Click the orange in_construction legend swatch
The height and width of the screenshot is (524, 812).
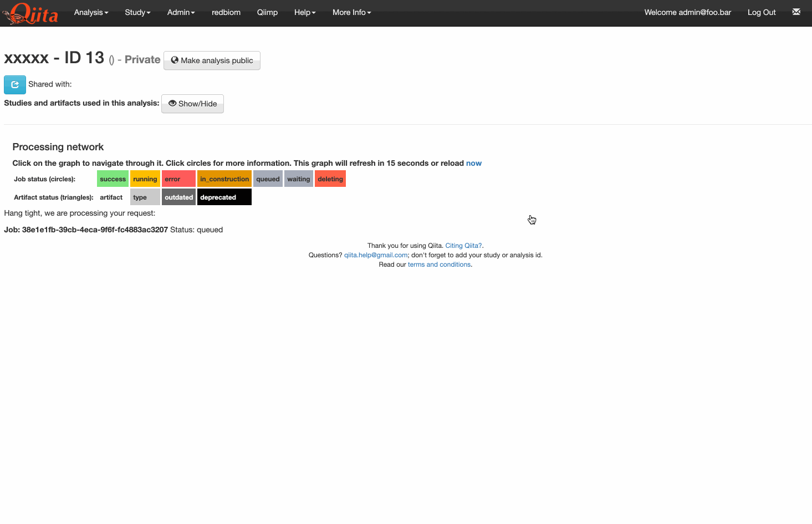click(x=224, y=179)
